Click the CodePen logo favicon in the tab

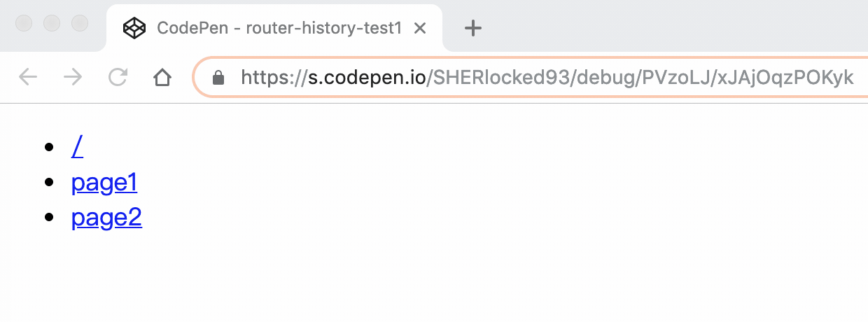(x=134, y=28)
